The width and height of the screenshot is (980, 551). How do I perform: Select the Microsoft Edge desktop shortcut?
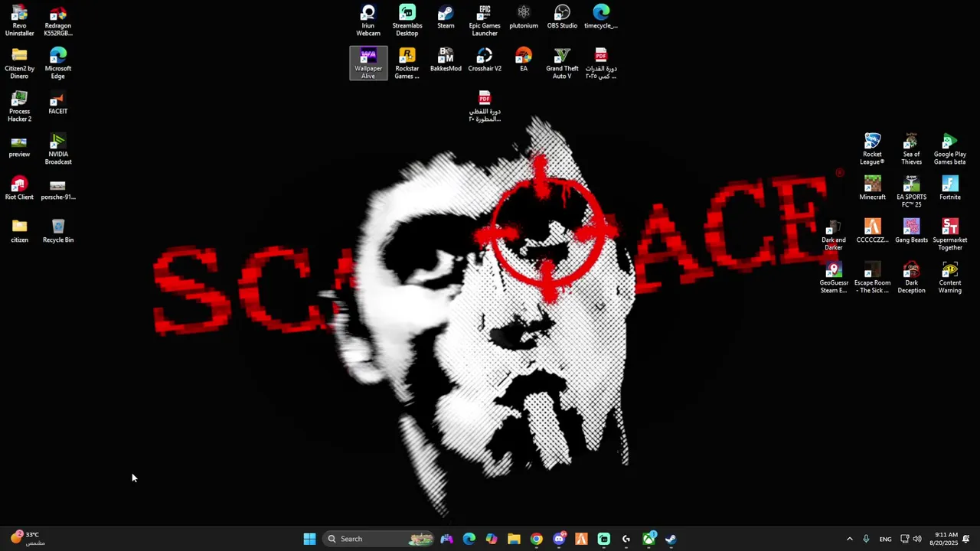pyautogui.click(x=58, y=64)
